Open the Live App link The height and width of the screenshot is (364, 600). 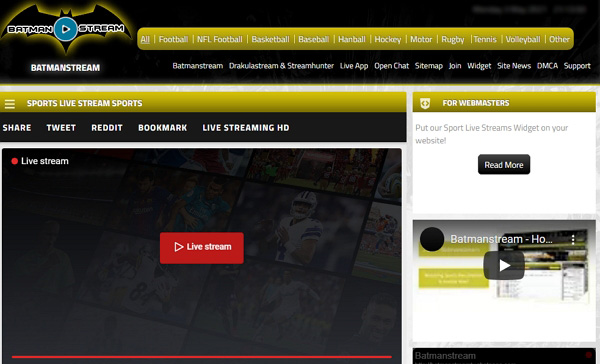pyautogui.click(x=354, y=66)
